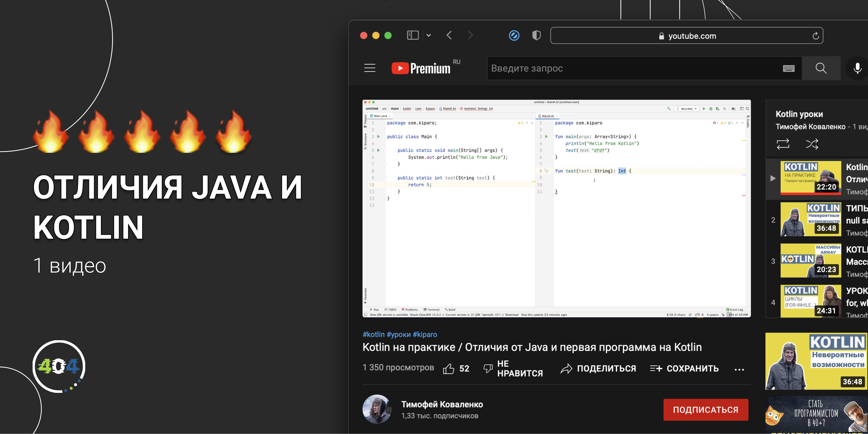
Task: Click the run gutter arrow next to 'fun main'
Action: pyautogui.click(x=546, y=136)
